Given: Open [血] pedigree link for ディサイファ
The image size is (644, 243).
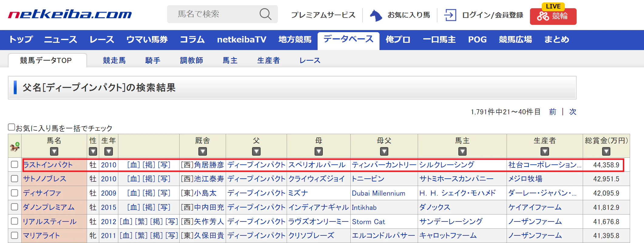Looking at the screenshot, I should [134, 193].
